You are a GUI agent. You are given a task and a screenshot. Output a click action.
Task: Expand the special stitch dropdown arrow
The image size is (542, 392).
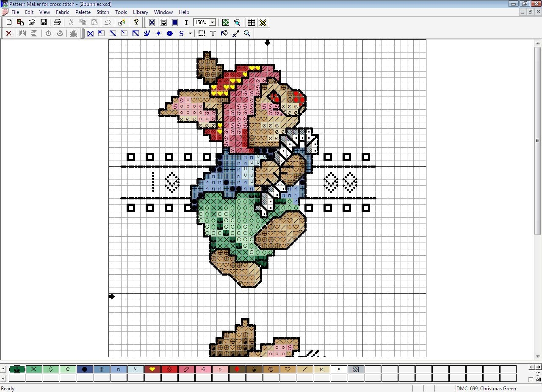[x=190, y=33]
